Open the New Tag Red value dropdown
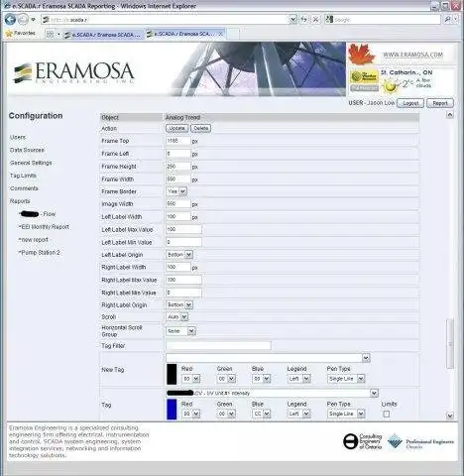The height and width of the screenshot is (476, 464). click(190, 379)
